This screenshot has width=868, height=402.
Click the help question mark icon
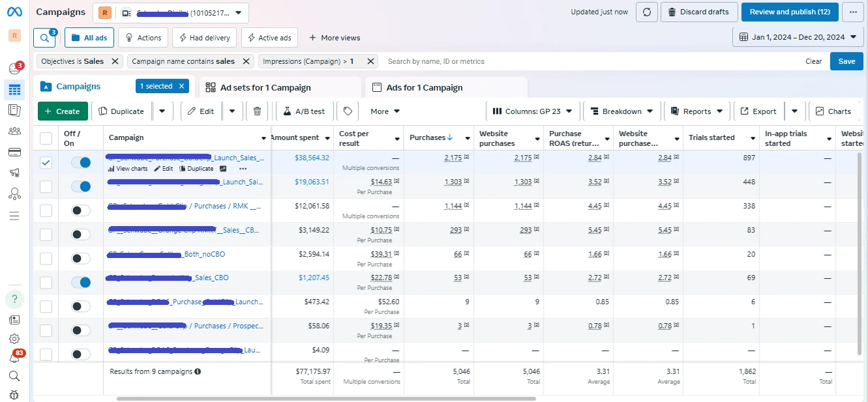pyautogui.click(x=14, y=299)
